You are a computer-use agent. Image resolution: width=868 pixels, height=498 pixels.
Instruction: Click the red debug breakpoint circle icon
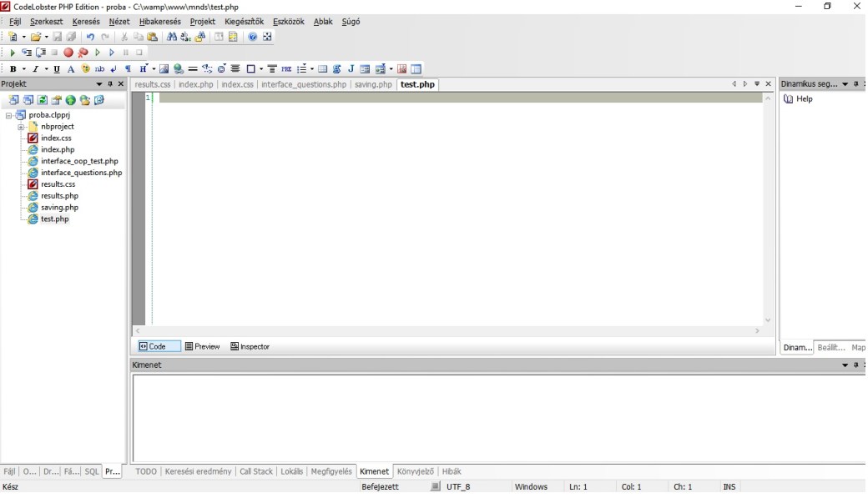tap(68, 53)
